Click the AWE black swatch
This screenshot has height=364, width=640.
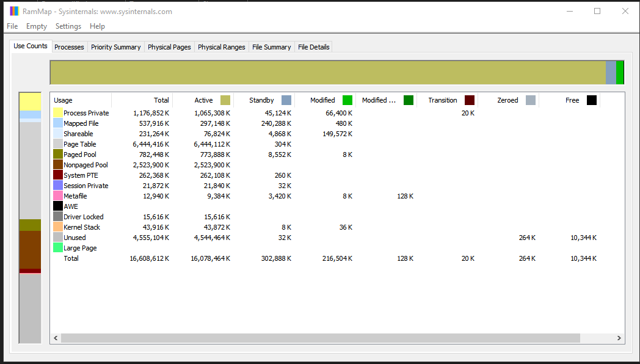58,206
